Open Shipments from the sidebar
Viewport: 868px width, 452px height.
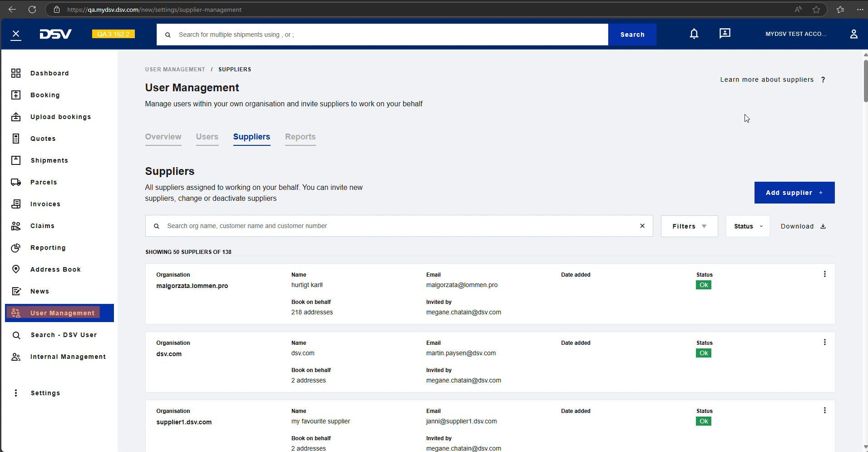pos(49,160)
